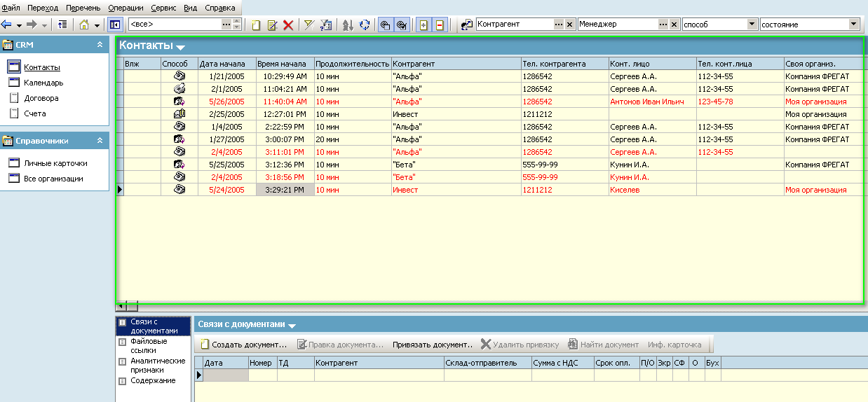Image resolution: width=868 pixels, height=402 pixels.
Task: Click the Удалить привязку button
Action: (x=520, y=345)
